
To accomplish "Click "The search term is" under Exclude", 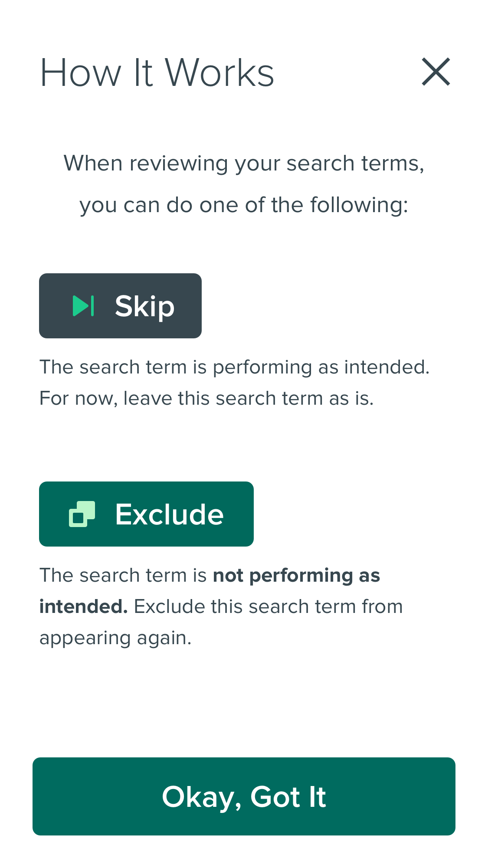I will 123,576.
